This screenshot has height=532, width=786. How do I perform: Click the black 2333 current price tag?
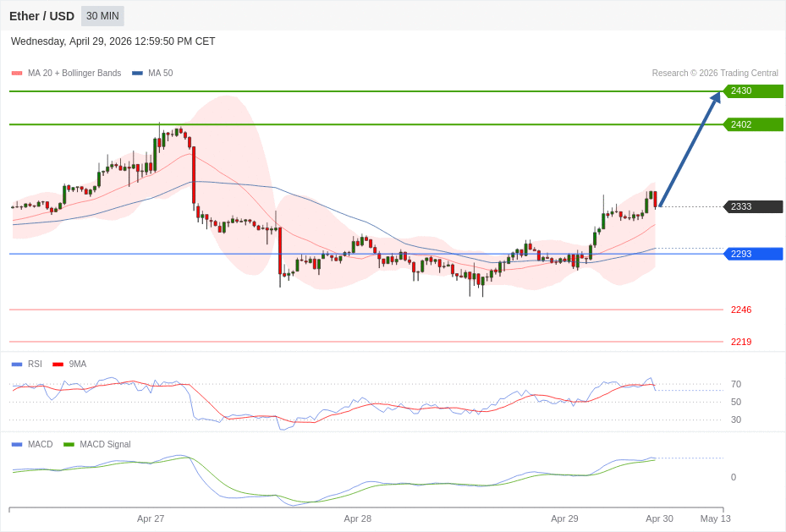[x=752, y=206]
